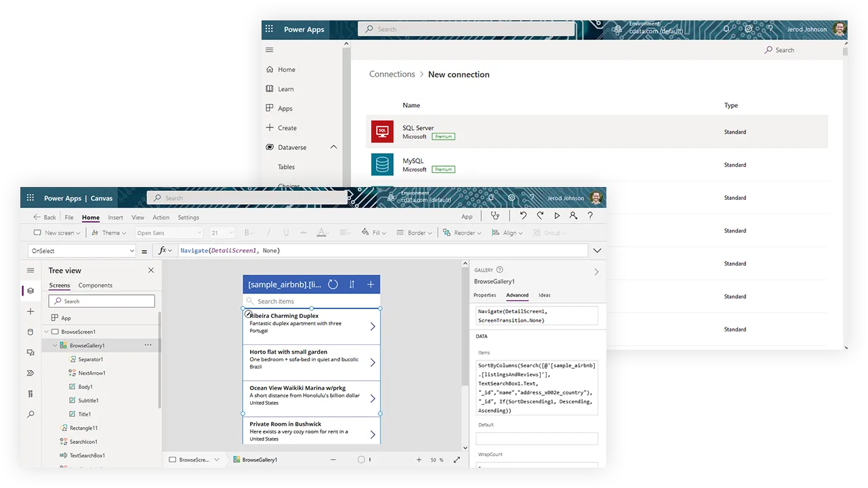The height and width of the screenshot is (488, 868).
Task: Open the Open Sans font dropdown
Action: tap(167, 232)
